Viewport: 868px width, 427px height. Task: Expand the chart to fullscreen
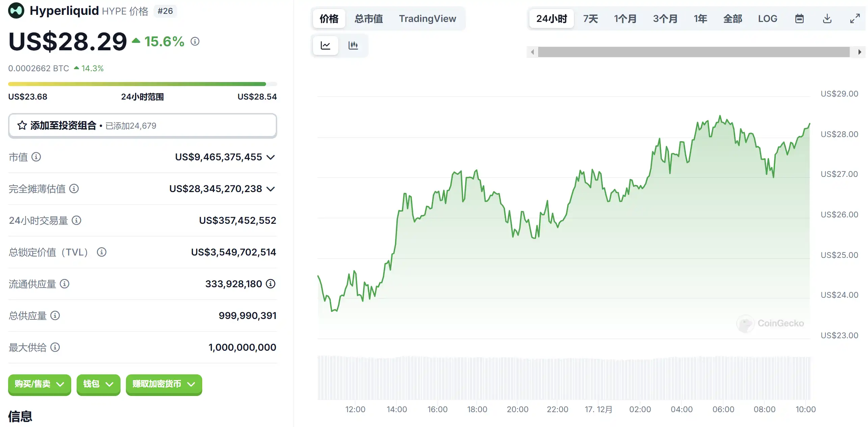tap(854, 19)
